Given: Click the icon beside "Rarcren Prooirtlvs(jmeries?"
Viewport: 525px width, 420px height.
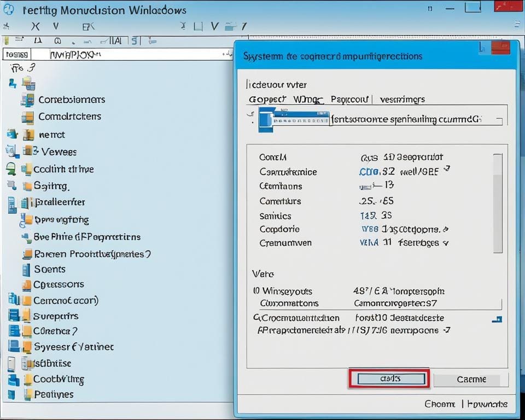Looking at the screenshot, I should (27, 254).
